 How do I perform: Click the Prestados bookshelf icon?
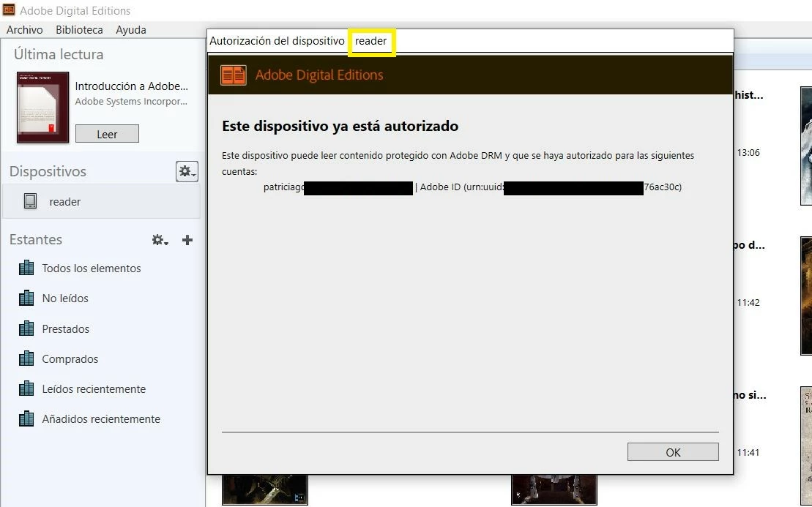pyautogui.click(x=26, y=328)
